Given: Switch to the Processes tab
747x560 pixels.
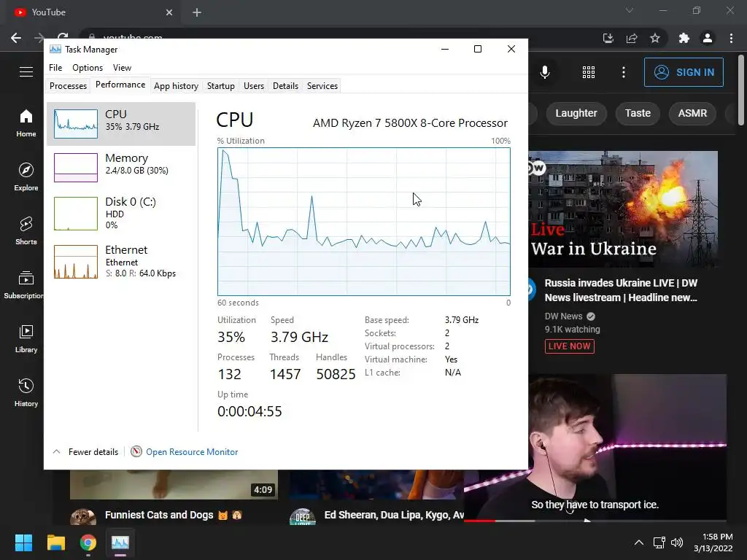Looking at the screenshot, I should [68, 86].
